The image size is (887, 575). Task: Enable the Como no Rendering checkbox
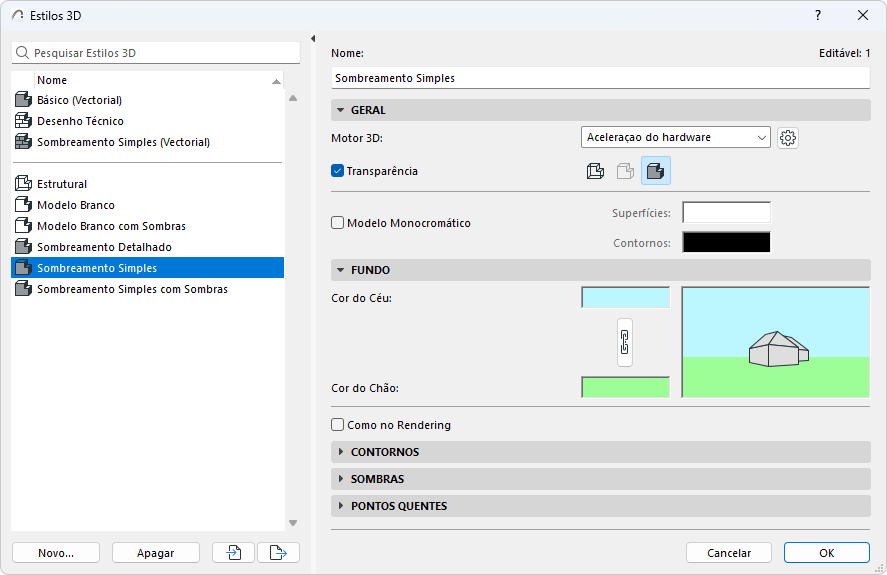[338, 424]
